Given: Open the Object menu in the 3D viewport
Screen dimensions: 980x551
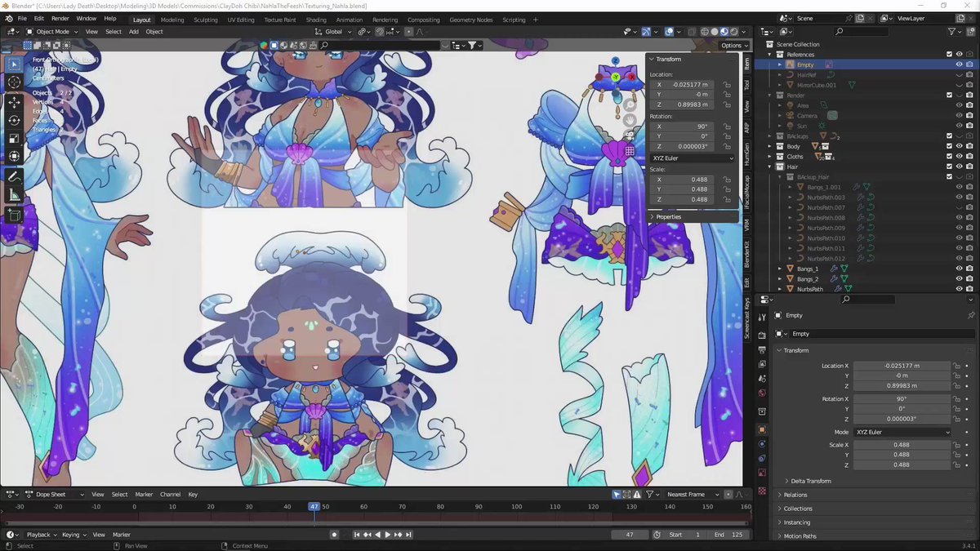Looking at the screenshot, I should [x=154, y=32].
